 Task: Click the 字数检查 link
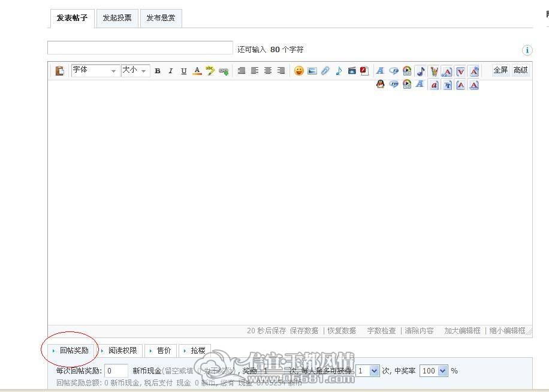381,330
